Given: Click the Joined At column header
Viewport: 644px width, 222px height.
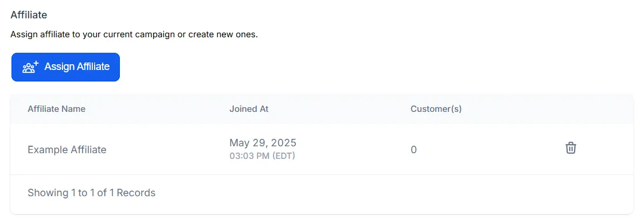Looking at the screenshot, I should 249,109.
